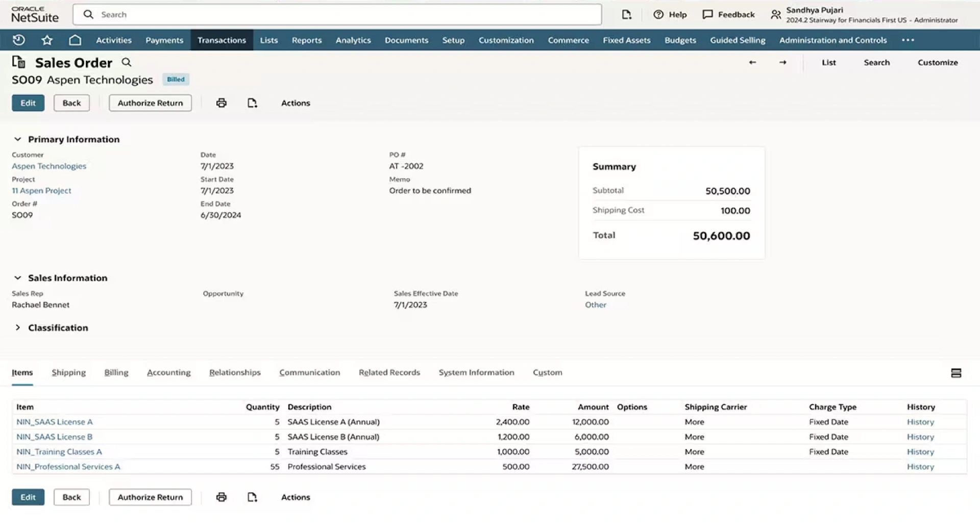Open the Transactions menu
Screen dimensions: 980x526
click(222, 40)
